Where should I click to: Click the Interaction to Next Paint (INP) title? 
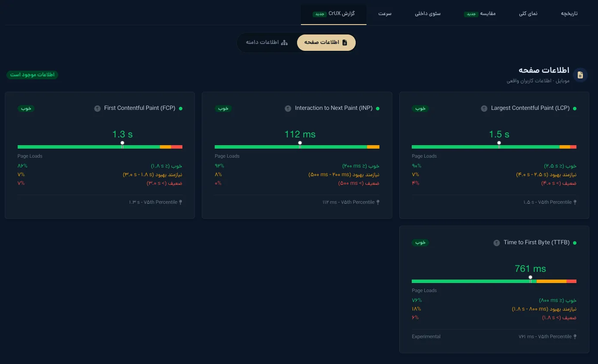coord(334,108)
